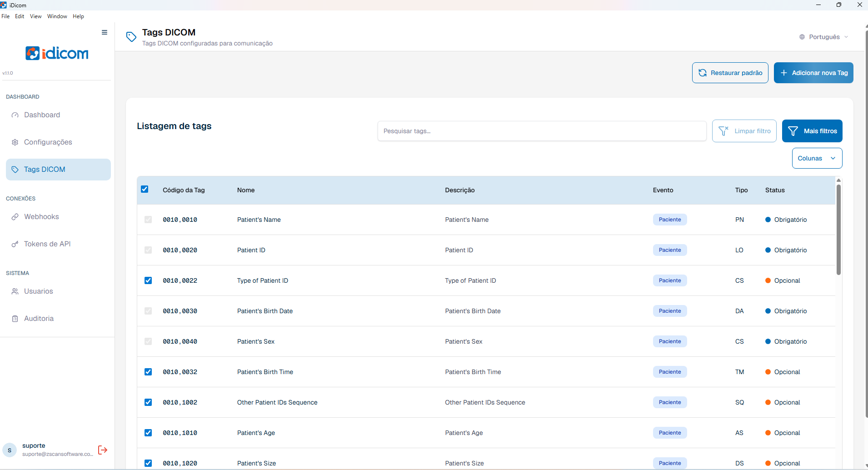Viewport: 868px width, 470px height.
Task: Click the idicom logo
Action: (57, 53)
